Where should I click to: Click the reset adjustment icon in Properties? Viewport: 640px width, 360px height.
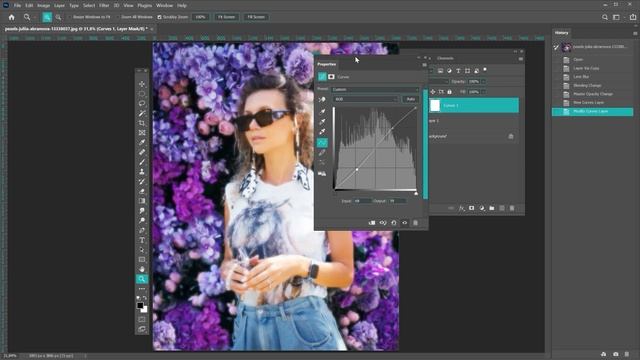point(393,223)
